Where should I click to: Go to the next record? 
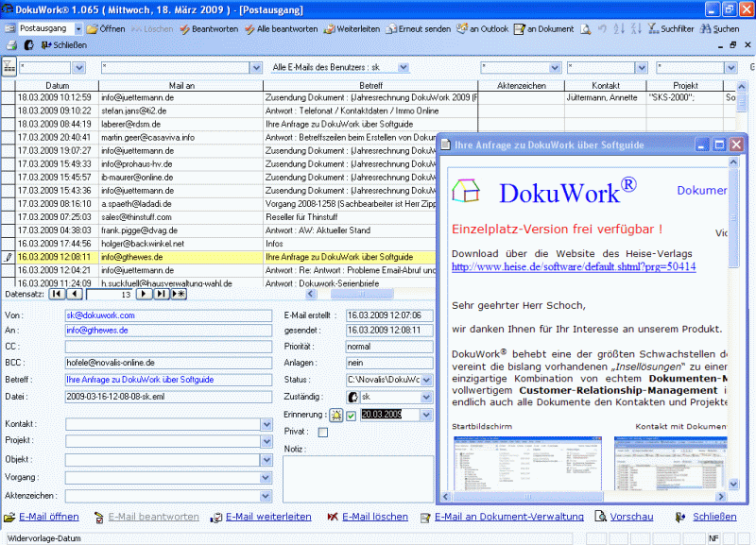pyautogui.click(x=144, y=294)
